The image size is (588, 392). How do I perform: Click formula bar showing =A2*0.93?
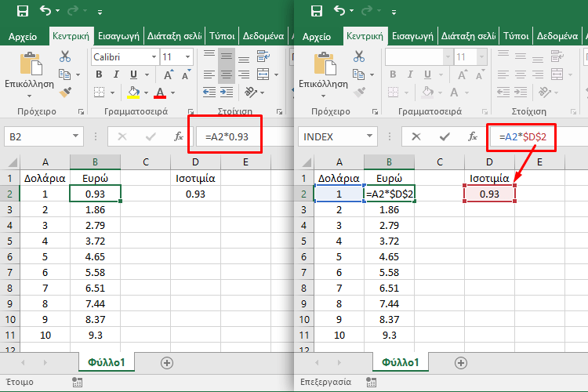tap(245, 136)
